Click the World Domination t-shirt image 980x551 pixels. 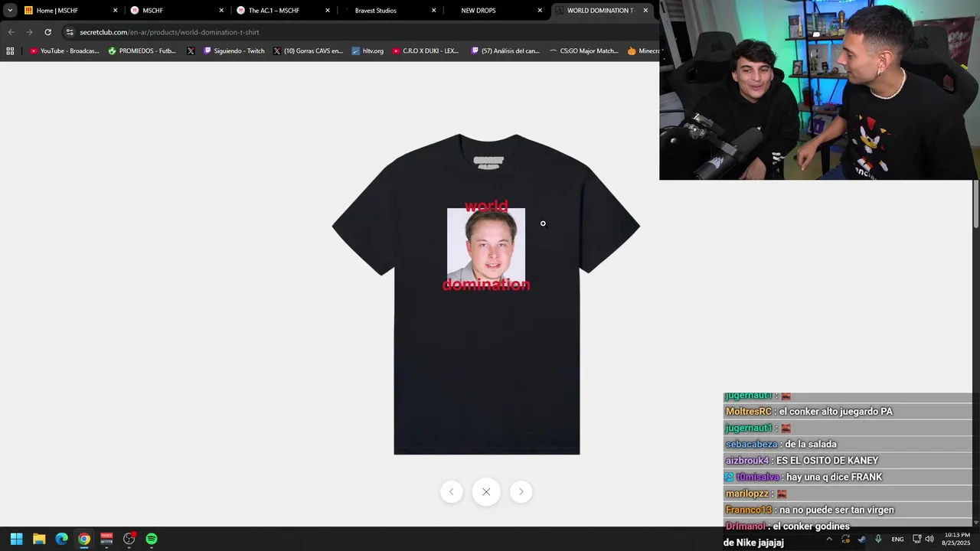[486, 295]
